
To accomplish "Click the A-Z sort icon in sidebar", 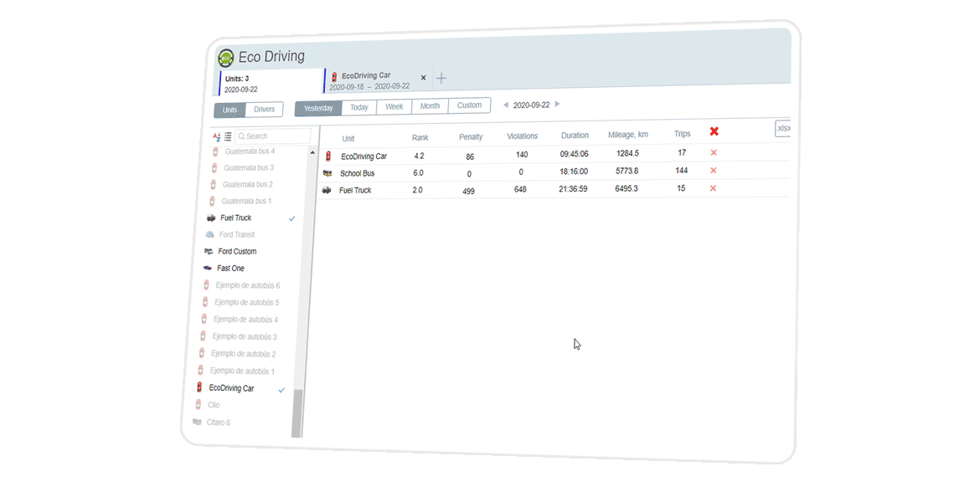I will point(216,136).
